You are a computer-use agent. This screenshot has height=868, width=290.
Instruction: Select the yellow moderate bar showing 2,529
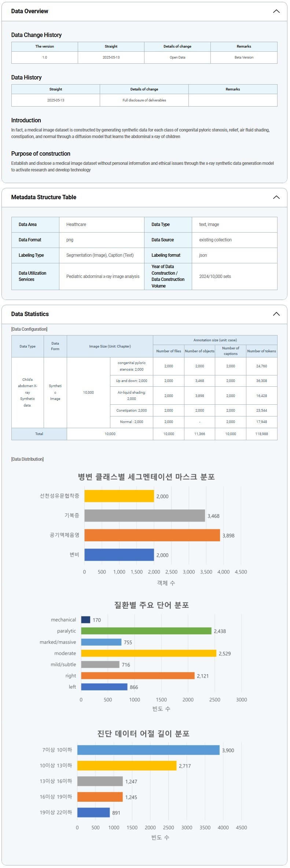[148, 653]
